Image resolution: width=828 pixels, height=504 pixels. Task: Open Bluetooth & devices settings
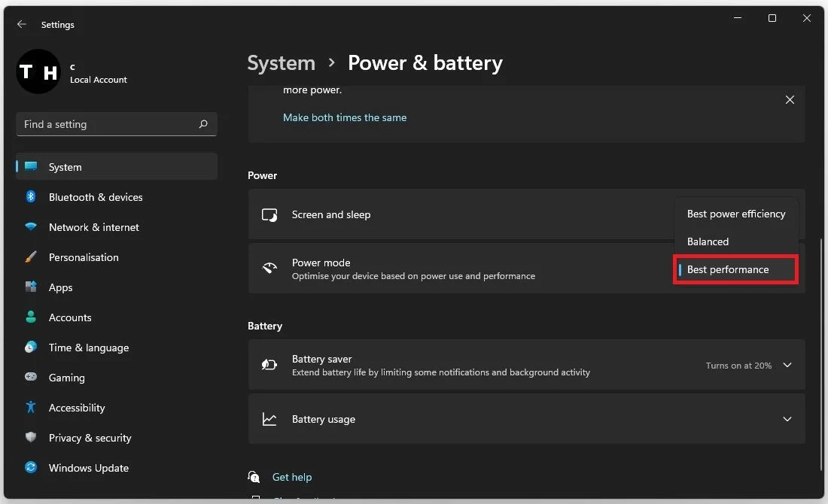tap(116, 197)
